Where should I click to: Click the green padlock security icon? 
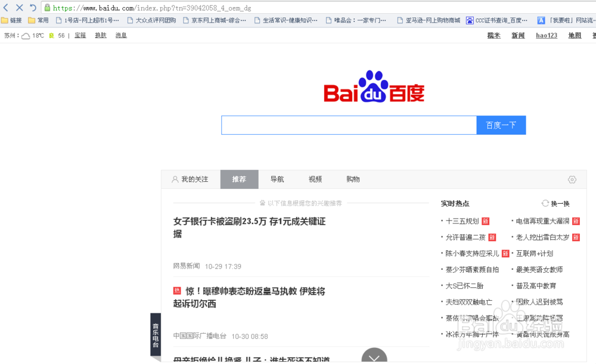click(x=47, y=7)
